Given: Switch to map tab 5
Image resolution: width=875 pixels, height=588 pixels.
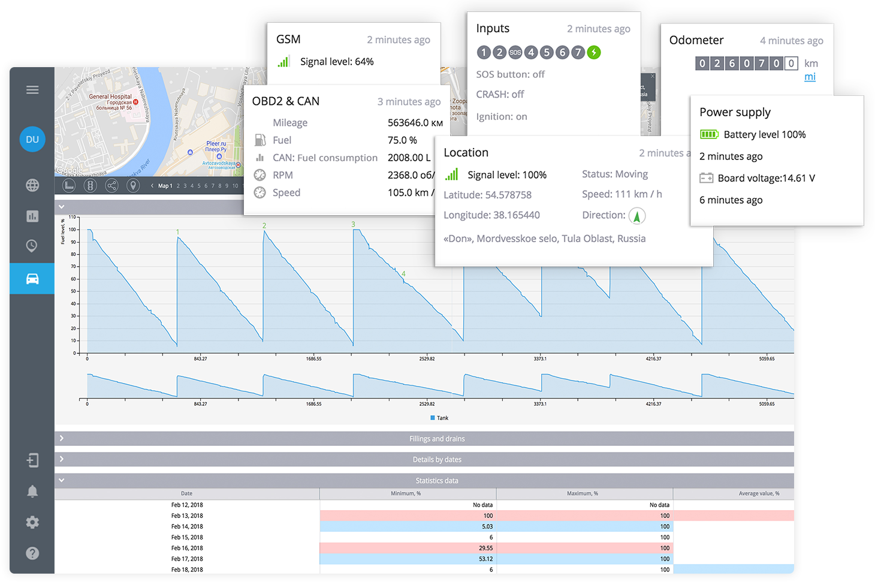Looking at the screenshot, I should click(x=199, y=186).
